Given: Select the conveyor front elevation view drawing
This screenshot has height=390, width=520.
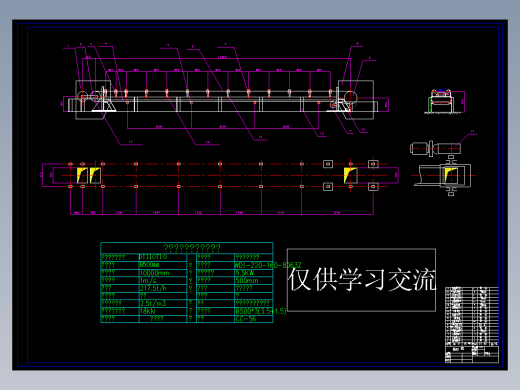Looking at the screenshot, I should point(226,94).
